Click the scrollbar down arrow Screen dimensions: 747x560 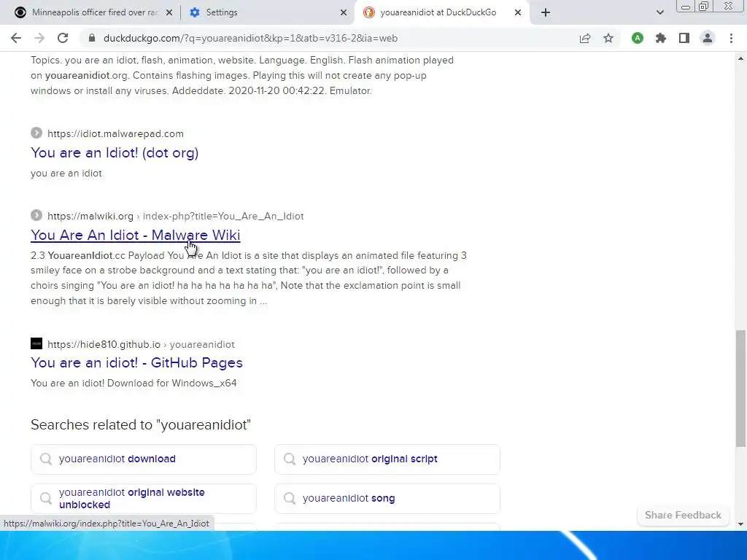tap(740, 524)
